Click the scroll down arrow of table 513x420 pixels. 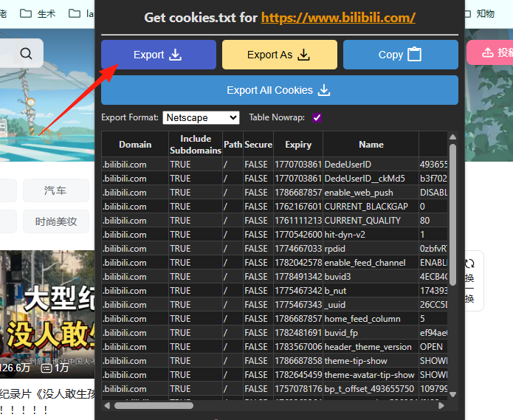click(x=452, y=394)
